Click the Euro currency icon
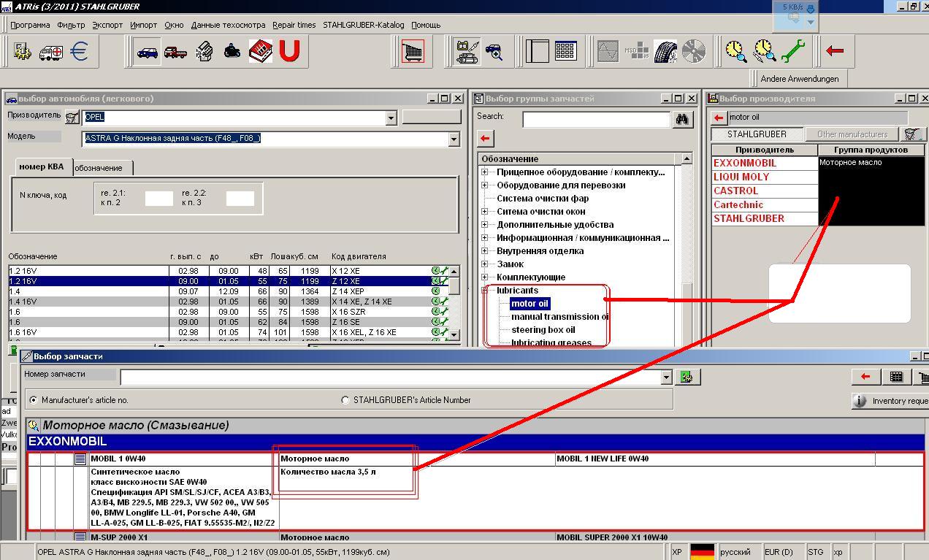The image size is (929, 560). [x=79, y=52]
